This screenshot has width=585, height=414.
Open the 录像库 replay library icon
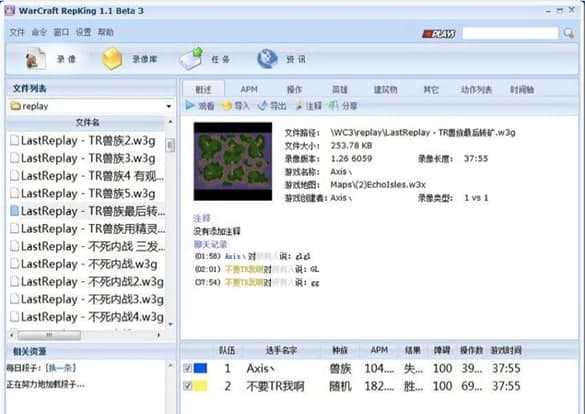112,59
